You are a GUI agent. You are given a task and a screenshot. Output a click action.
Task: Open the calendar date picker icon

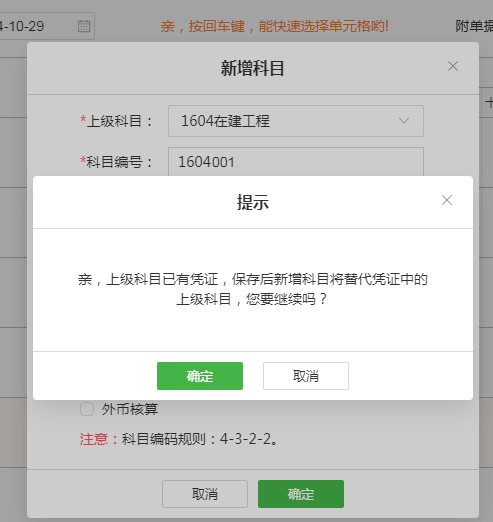[x=84, y=26]
